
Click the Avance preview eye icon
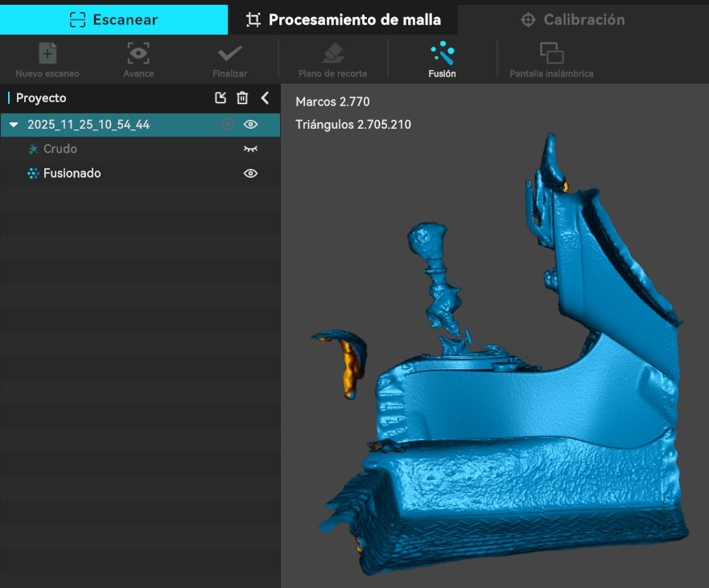pos(138,55)
